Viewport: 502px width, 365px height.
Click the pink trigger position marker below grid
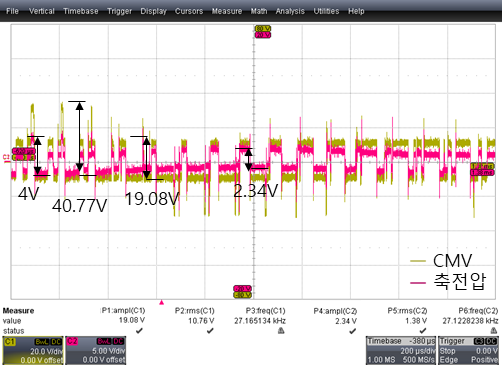[x=162, y=302]
